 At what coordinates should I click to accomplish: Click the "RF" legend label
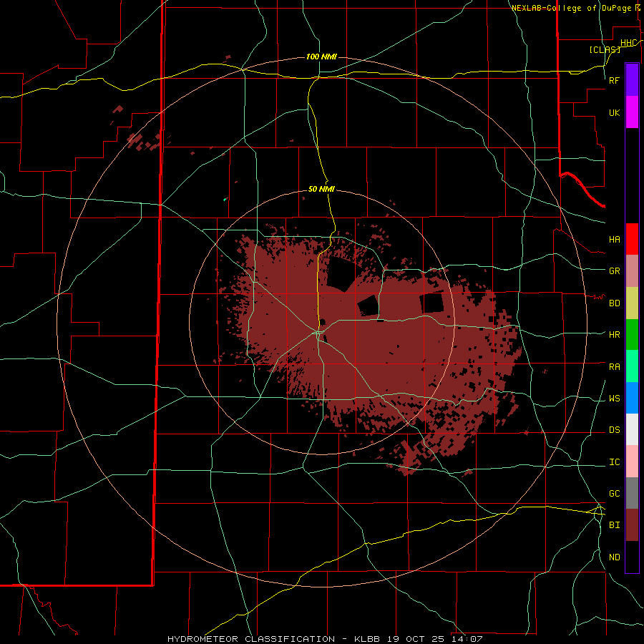[615, 80]
